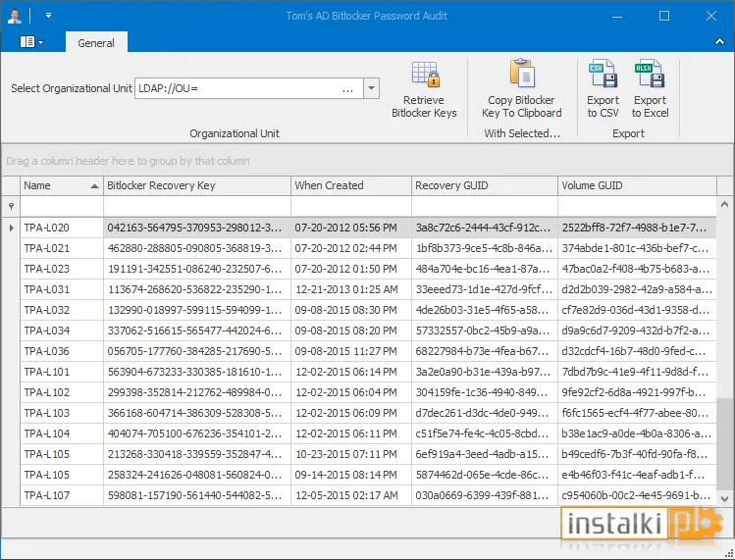
Task: Sort by Recovery GUID column header
Action: click(485, 185)
